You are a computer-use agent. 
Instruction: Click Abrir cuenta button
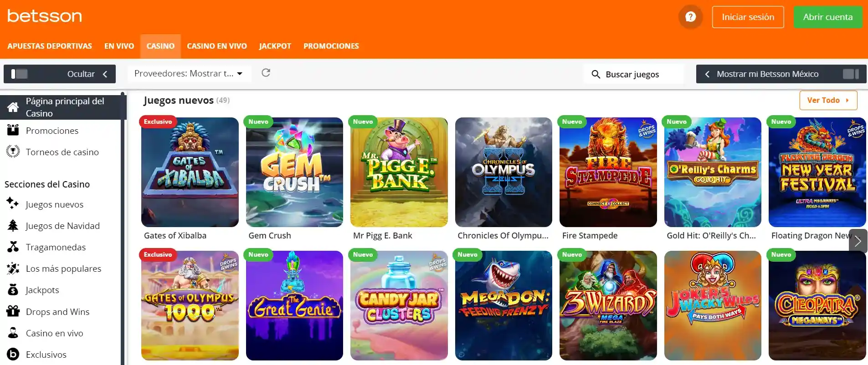pos(828,17)
